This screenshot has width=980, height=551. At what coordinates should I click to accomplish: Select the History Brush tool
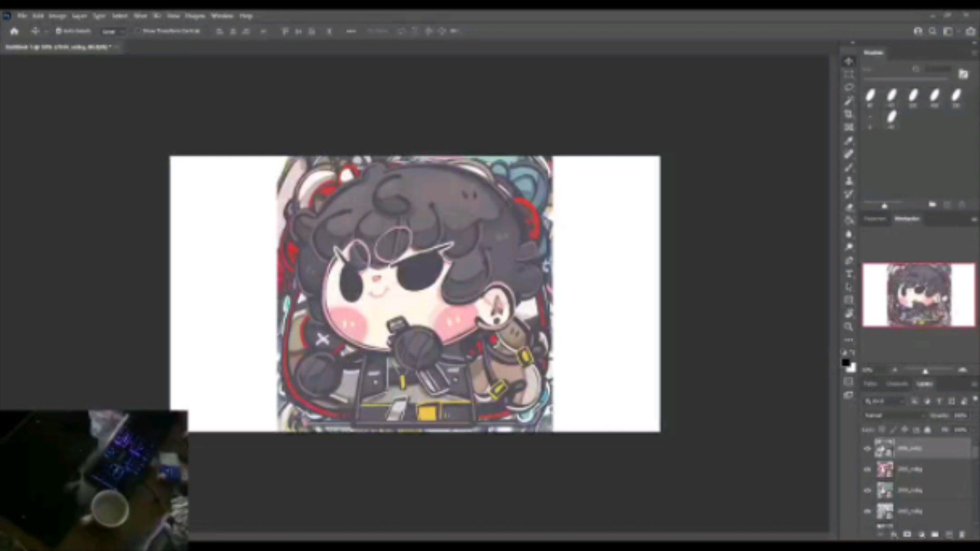(x=849, y=194)
